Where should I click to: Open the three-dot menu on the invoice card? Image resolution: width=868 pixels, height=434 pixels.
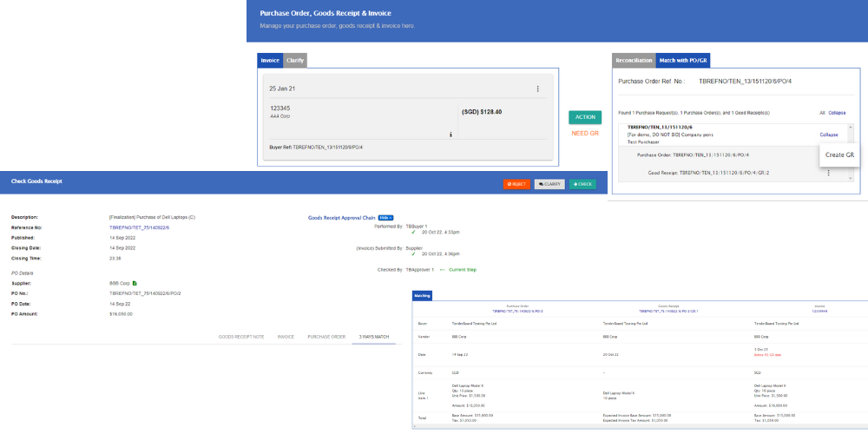click(537, 89)
